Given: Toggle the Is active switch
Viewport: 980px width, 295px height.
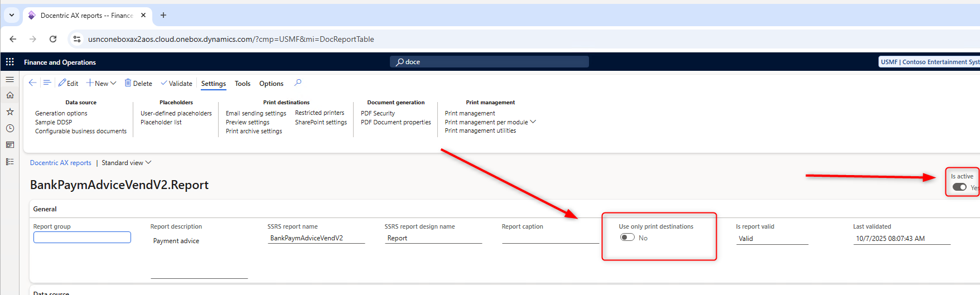Looking at the screenshot, I should click(959, 187).
